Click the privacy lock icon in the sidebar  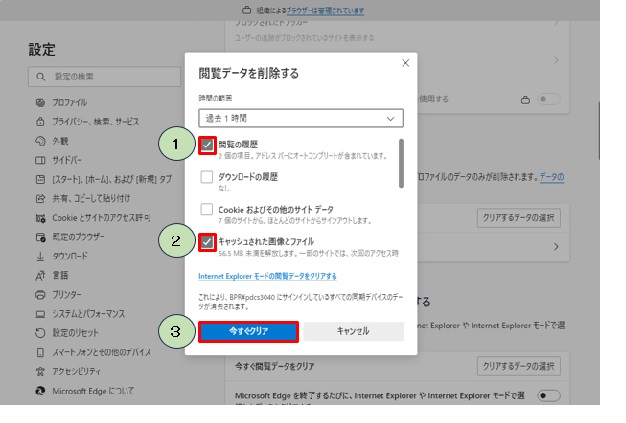click(40, 121)
